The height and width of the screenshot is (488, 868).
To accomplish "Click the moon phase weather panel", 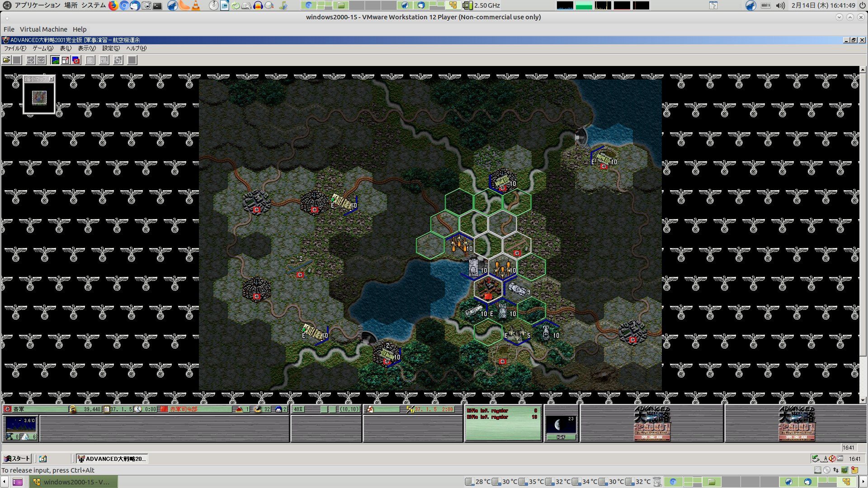I will coord(561,425).
